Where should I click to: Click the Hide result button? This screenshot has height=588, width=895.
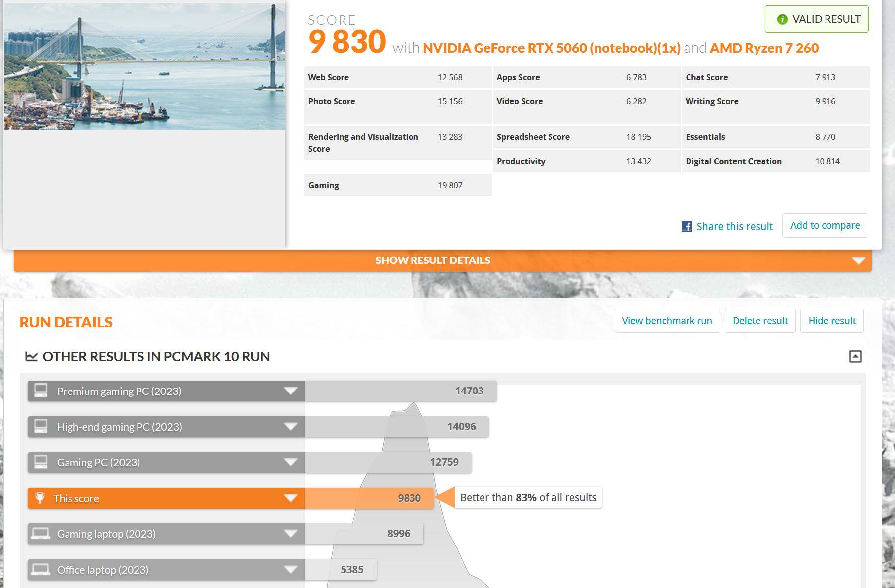coord(832,321)
